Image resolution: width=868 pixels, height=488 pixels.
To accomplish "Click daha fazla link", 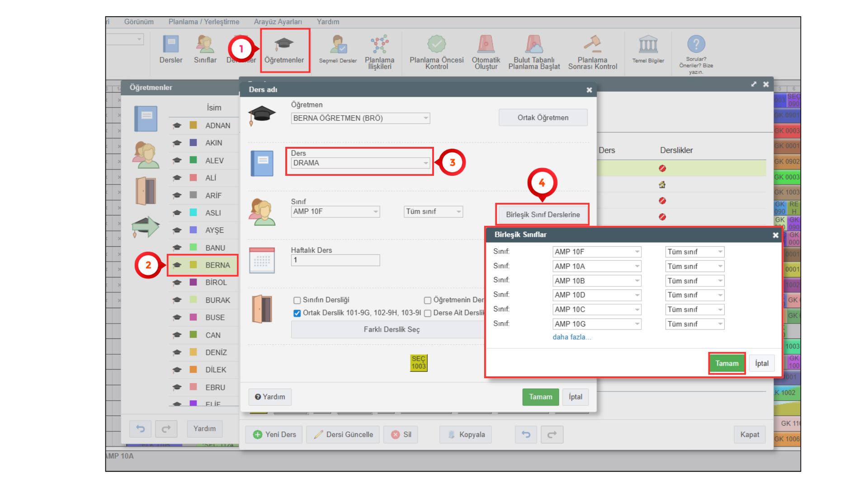I will (x=571, y=337).
